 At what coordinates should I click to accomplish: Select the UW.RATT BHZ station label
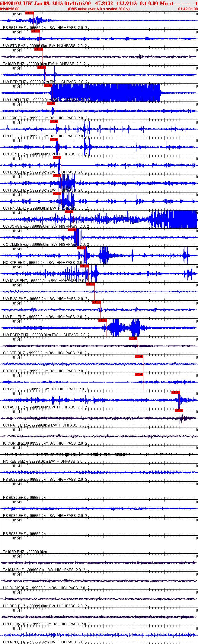coord(46,425)
